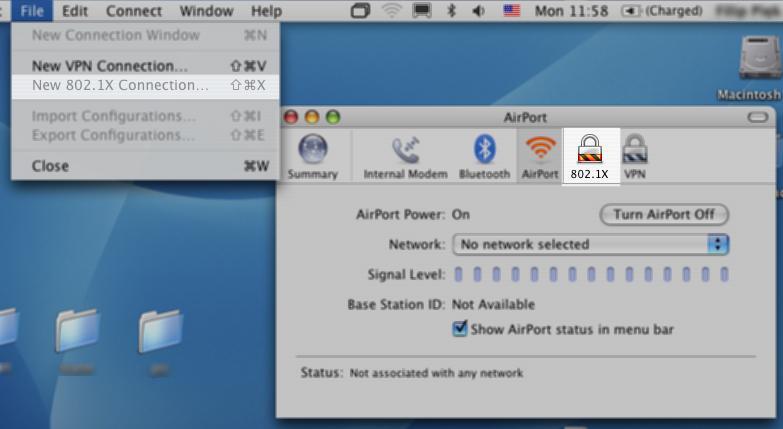Open the Summary pane icon
Viewport: 783px width, 429px height.
coord(313,156)
